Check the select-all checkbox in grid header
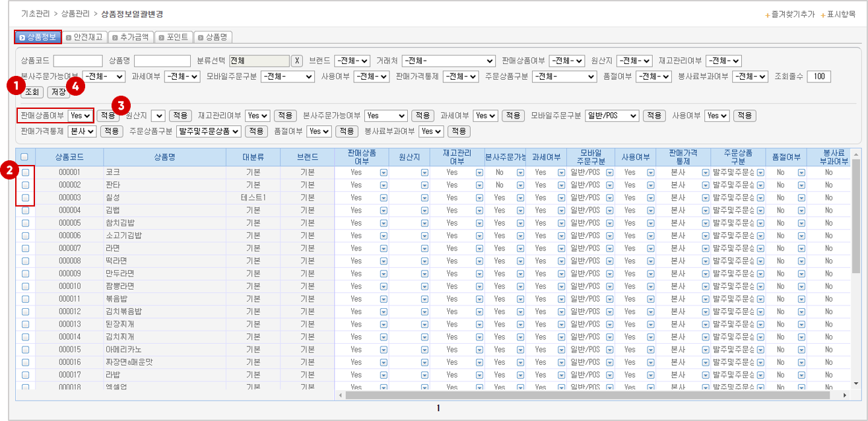 click(x=24, y=157)
